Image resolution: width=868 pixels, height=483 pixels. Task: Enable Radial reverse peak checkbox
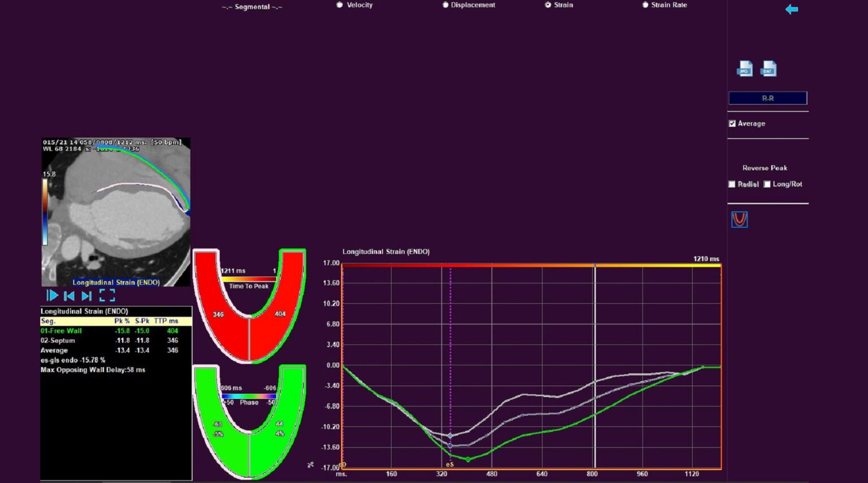pyautogui.click(x=732, y=184)
